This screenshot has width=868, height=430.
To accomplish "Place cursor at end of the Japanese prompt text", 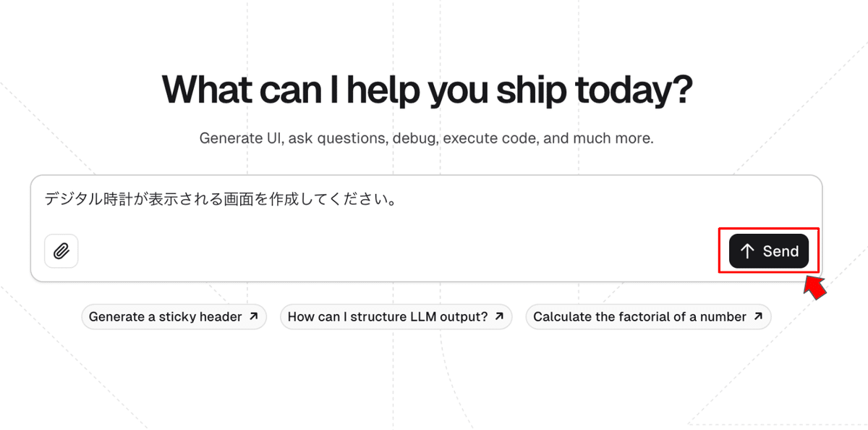I will (396, 199).
